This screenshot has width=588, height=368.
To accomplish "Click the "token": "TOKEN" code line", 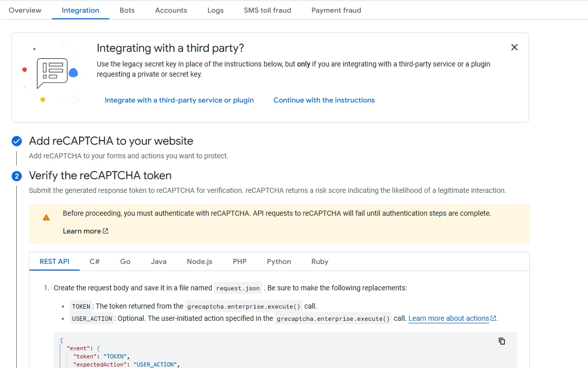I will 101,356.
